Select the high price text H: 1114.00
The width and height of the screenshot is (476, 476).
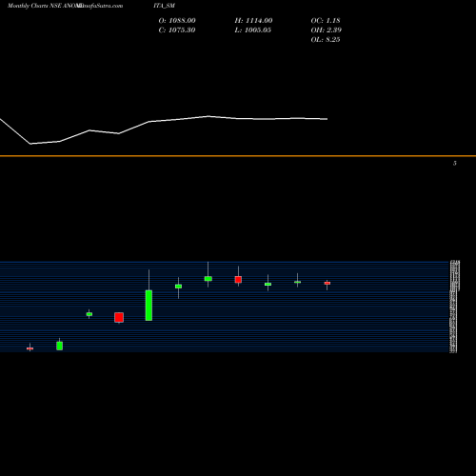point(253,21)
